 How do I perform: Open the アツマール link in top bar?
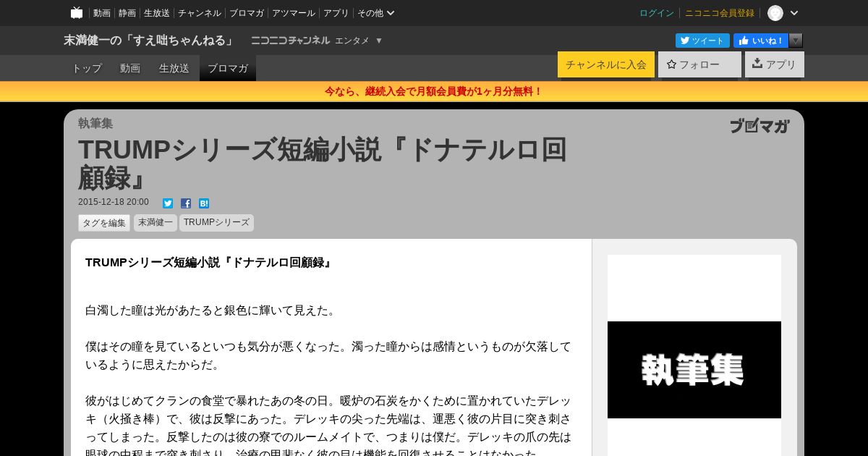pyautogui.click(x=294, y=13)
